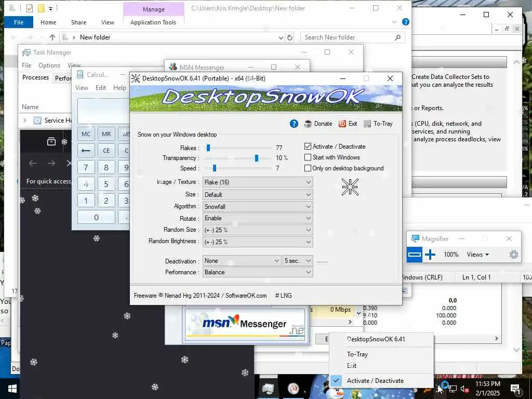Click the search magnifier in File Explorer

[397, 37]
